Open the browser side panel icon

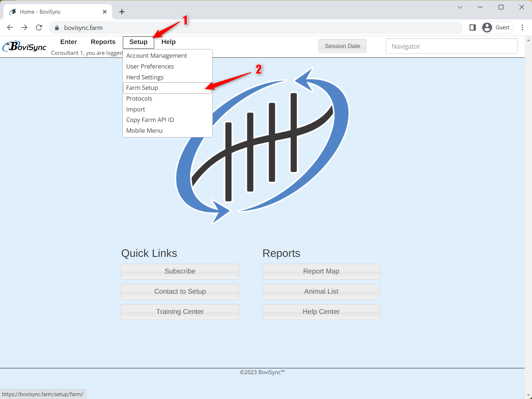[x=472, y=27]
